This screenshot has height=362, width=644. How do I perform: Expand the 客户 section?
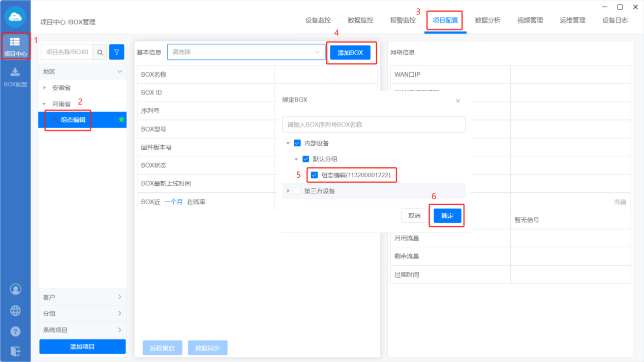click(82, 297)
